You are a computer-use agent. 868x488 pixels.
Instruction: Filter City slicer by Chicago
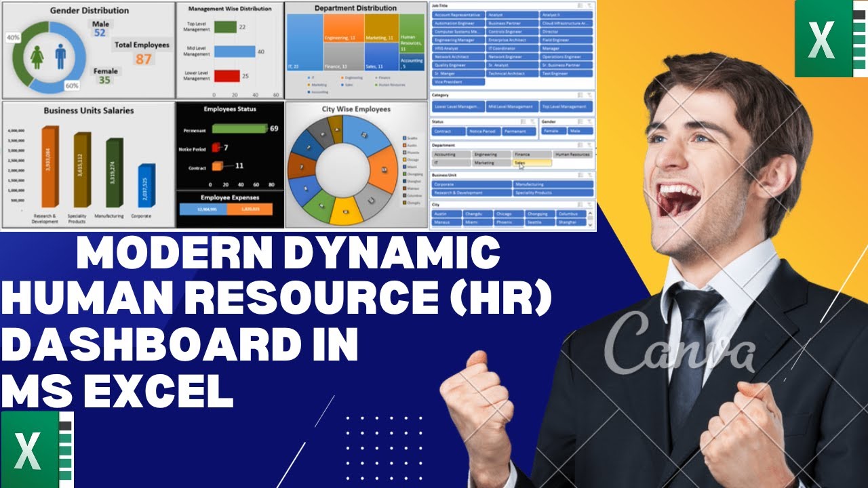[509, 214]
